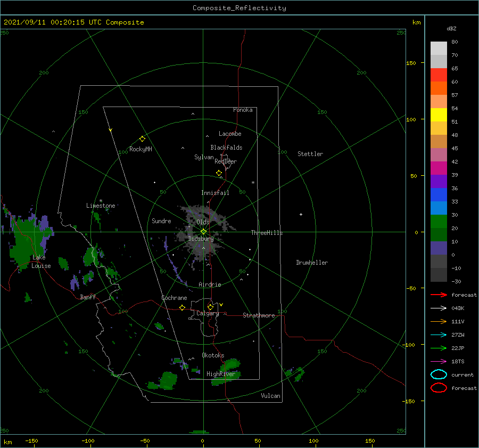The image size is (479, 448).
Task: Click the Composite_Reflectivity title
Action: click(239, 8)
